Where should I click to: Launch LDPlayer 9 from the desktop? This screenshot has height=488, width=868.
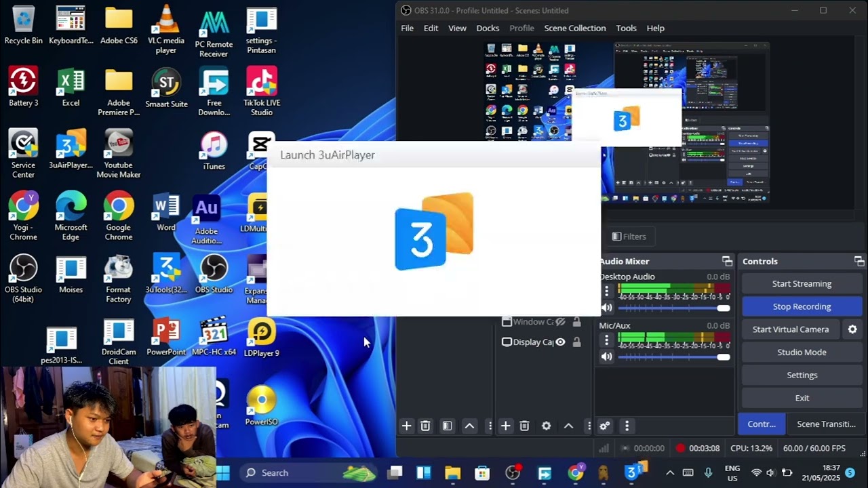tap(262, 337)
